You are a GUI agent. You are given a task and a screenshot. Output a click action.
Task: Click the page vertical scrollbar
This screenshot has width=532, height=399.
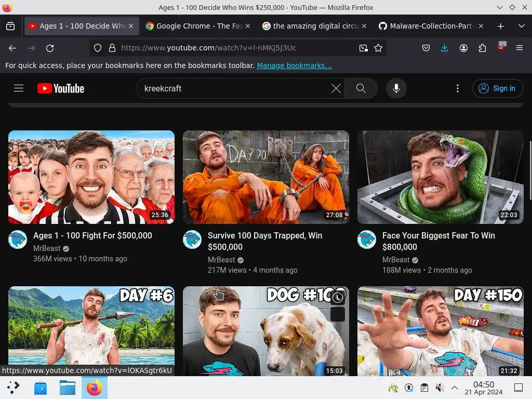pos(530,170)
